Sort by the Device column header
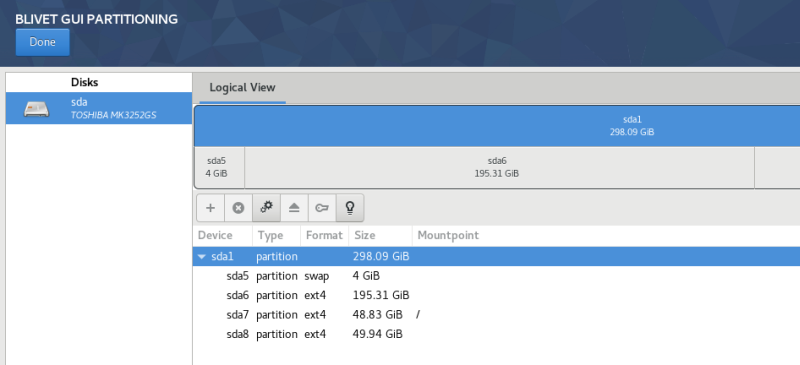This screenshot has height=365, width=800. [222, 235]
